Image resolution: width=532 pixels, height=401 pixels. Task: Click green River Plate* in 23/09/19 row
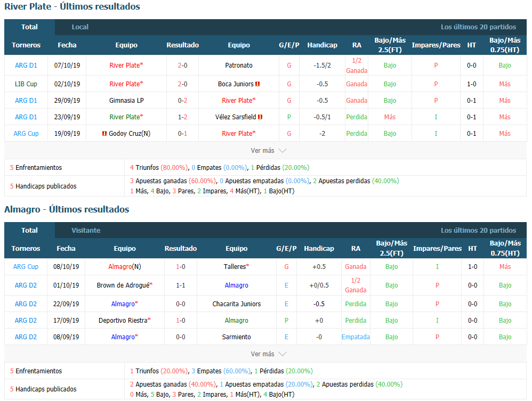(x=126, y=117)
